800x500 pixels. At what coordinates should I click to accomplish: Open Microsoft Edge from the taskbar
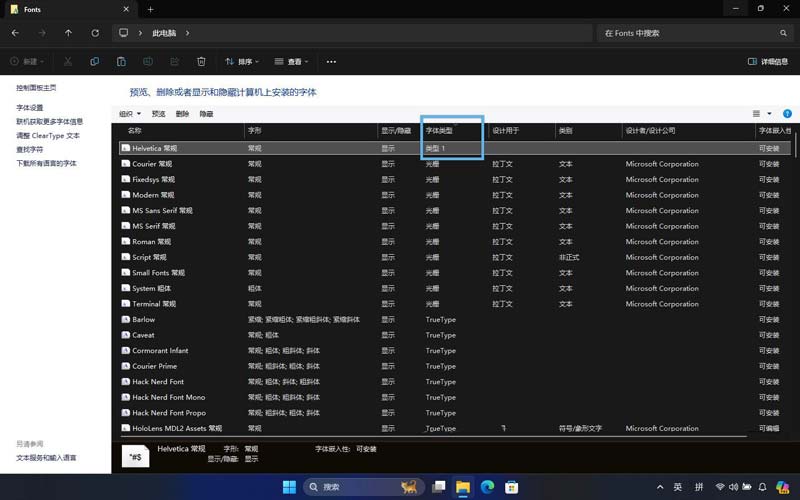487,487
